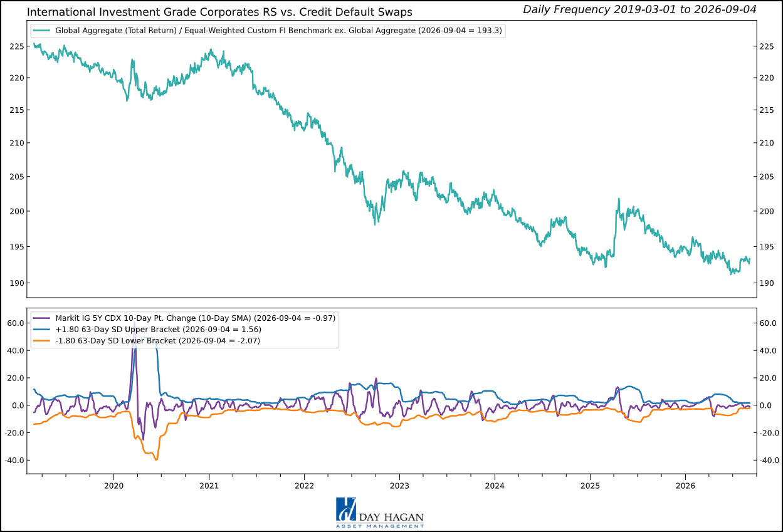The height and width of the screenshot is (532, 783).
Task: Select the 'Daily Frequency 2019-03-01 to 2026-09-04' subtitle
Action: click(639, 9)
